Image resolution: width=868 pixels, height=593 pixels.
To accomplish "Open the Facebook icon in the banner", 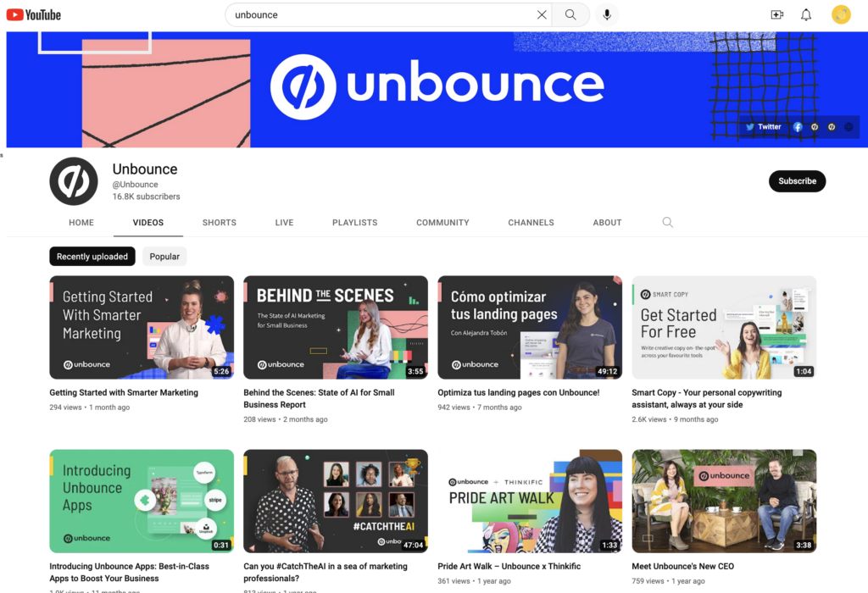I will coord(798,127).
